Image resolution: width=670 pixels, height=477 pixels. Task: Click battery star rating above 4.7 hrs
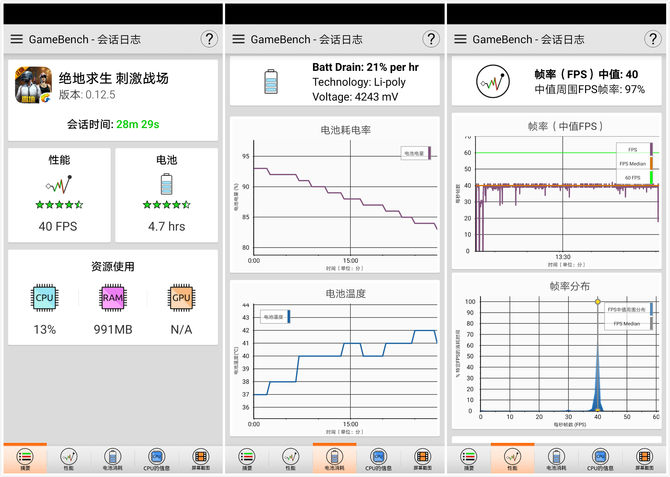tap(167, 205)
